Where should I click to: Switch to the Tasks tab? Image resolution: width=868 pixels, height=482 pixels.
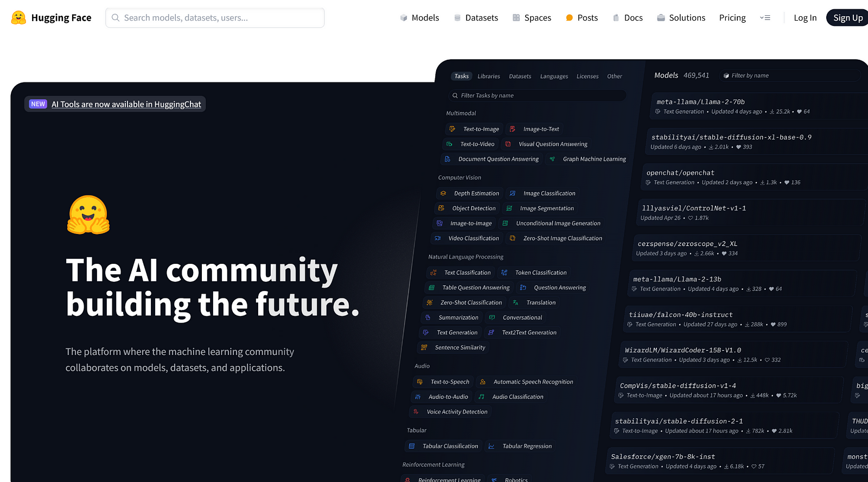[462, 77]
